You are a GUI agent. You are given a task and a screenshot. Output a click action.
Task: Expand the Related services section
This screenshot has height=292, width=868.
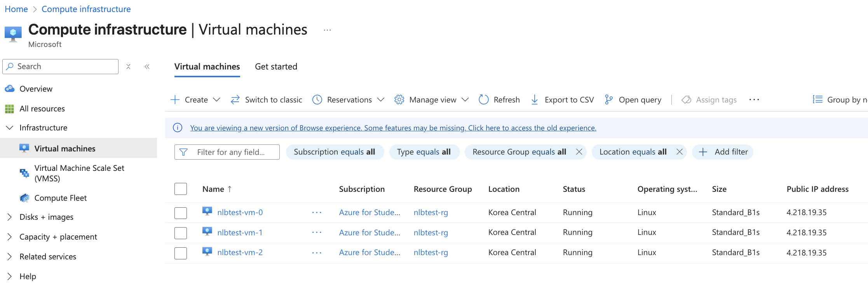point(10,257)
